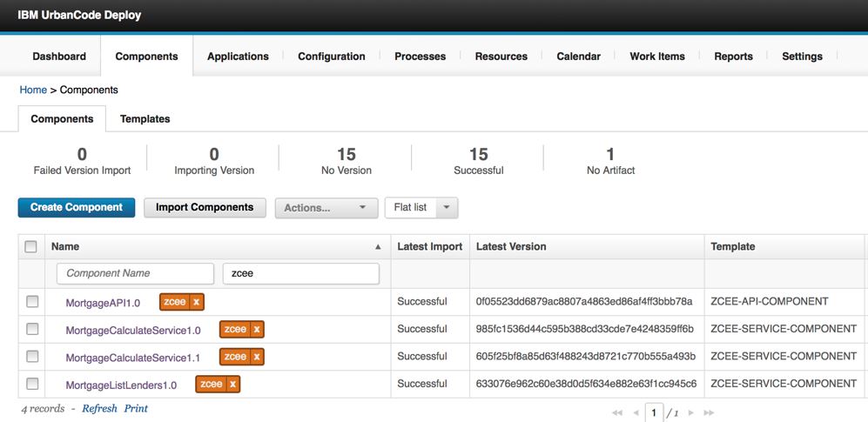Click the Refresh link

(x=99, y=409)
